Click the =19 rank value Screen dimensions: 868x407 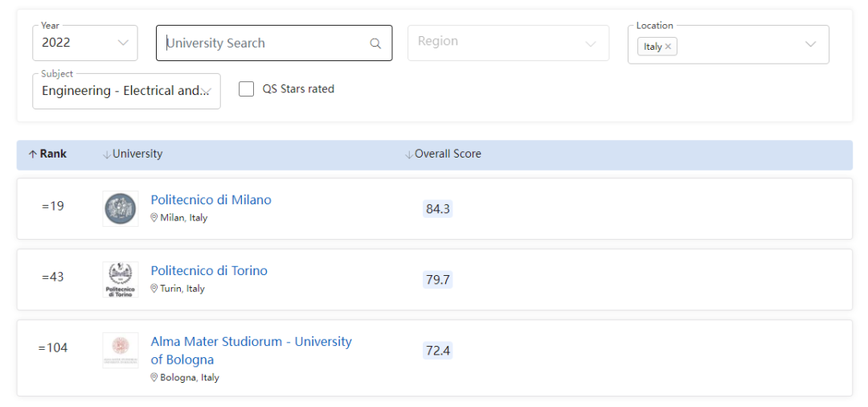point(53,206)
